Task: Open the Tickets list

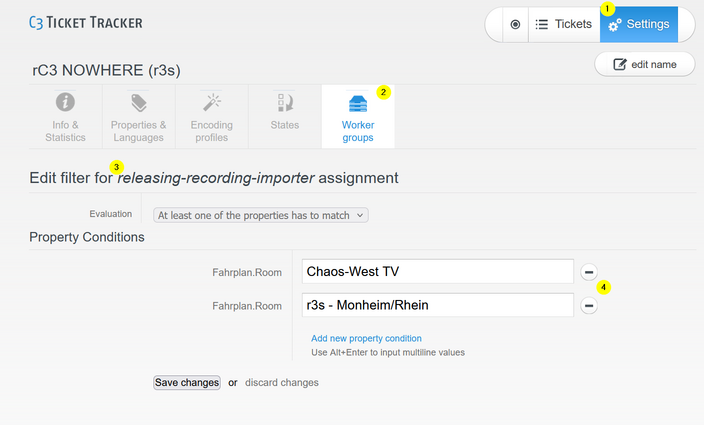Action: (563, 24)
